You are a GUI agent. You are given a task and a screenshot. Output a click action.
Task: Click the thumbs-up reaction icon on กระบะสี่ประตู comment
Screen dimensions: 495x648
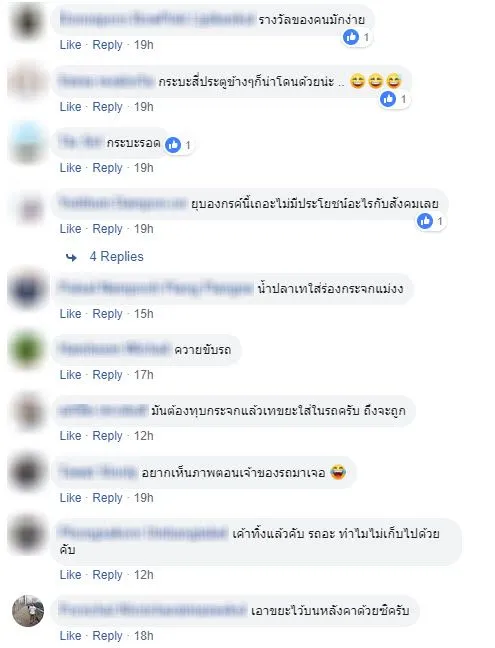pos(388,99)
